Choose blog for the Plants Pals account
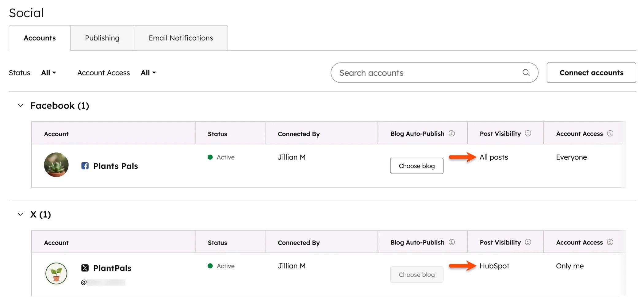This screenshot has width=644, height=304. (416, 166)
